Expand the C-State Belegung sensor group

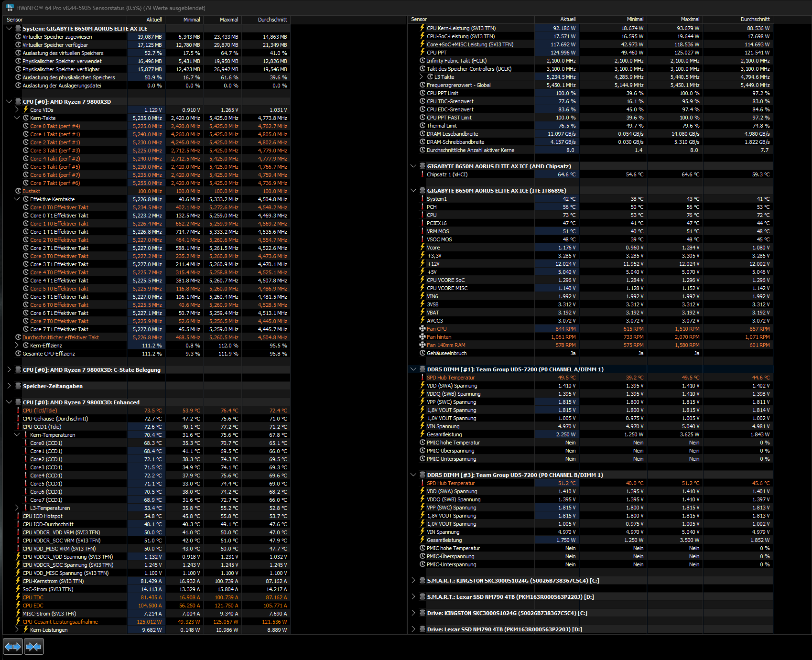[9, 370]
